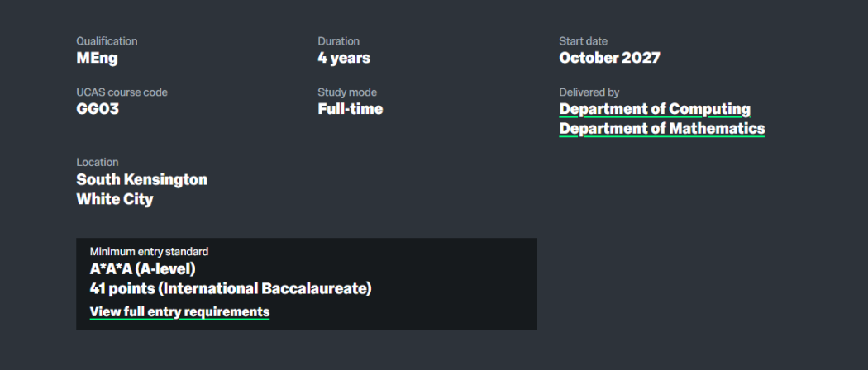Screen dimensions: 868x370
Task: Click the Start date label
Action: (583, 41)
